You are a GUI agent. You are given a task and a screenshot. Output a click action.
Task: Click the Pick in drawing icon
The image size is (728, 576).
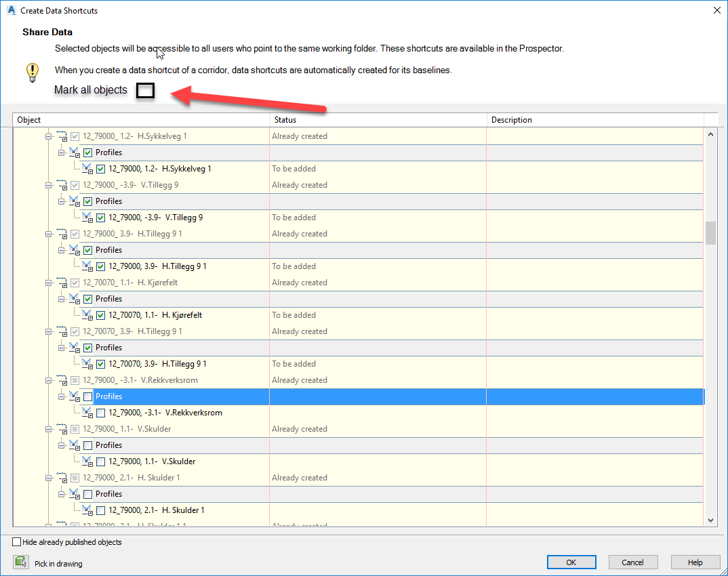coord(21,562)
